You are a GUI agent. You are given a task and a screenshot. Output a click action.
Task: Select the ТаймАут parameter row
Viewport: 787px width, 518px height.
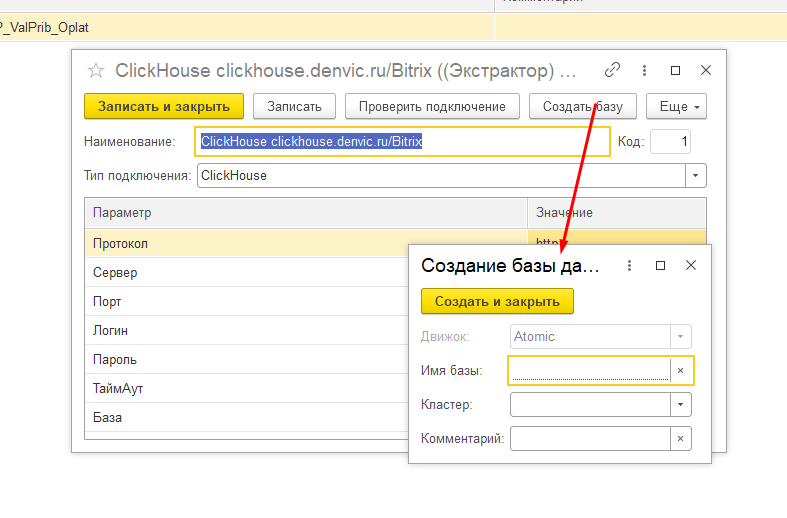coord(247,389)
